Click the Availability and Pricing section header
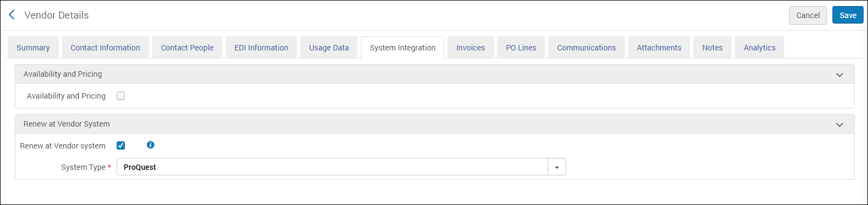The width and height of the screenshot is (868, 205). click(x=434, y=74)
